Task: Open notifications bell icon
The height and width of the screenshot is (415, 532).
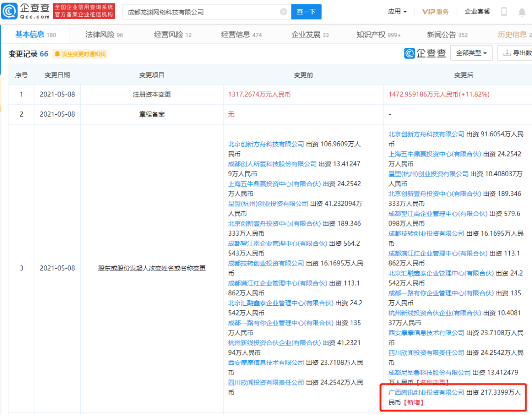Action: tap(522, 12)
